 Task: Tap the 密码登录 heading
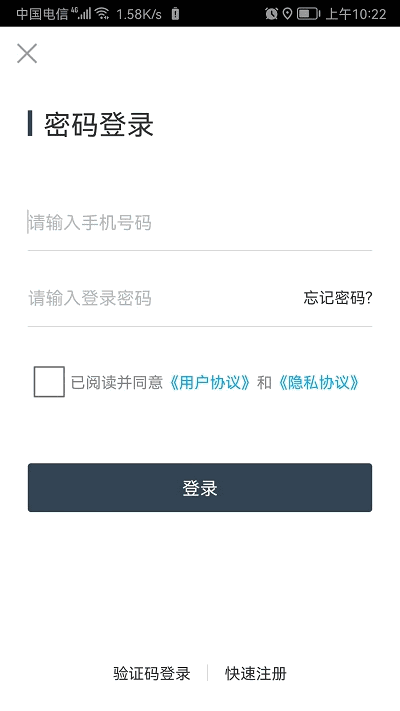99,124
